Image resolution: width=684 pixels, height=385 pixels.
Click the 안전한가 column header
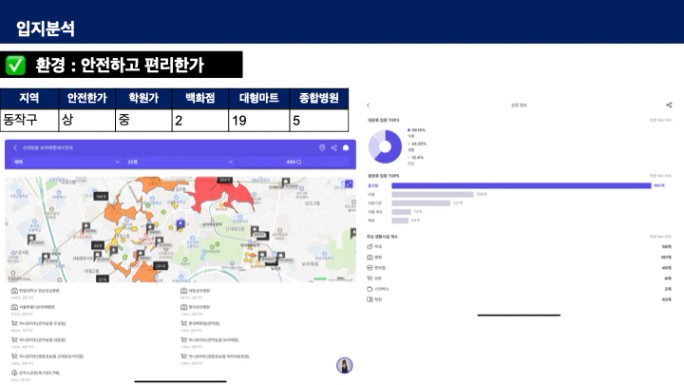[87, 98]
